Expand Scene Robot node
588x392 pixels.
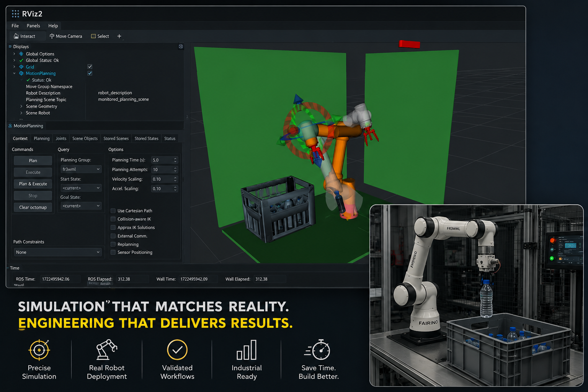(21, 113)
